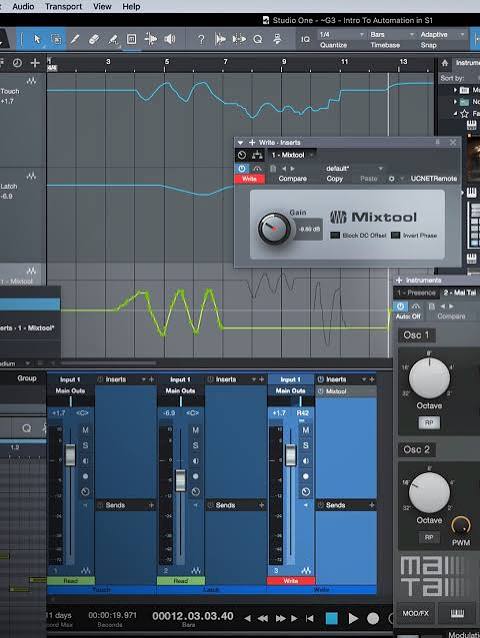Open the View menu
The image size is (480, 638).
click(x=102, y=7)
